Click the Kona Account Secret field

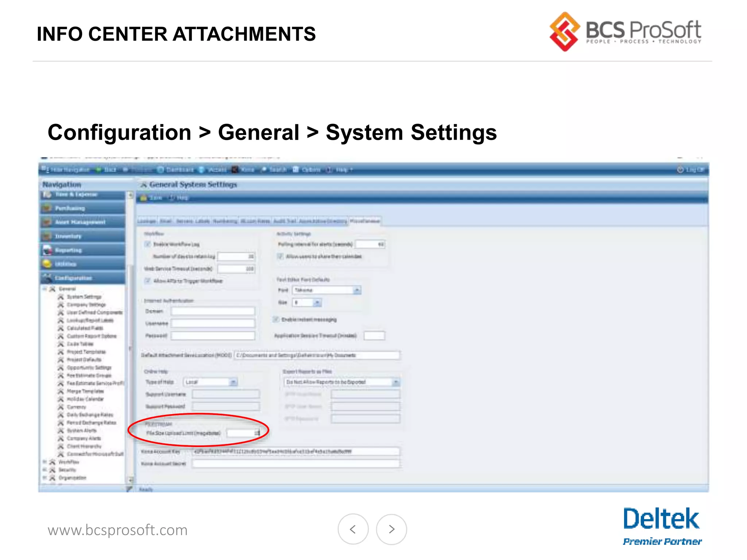[x=296, y=464]
